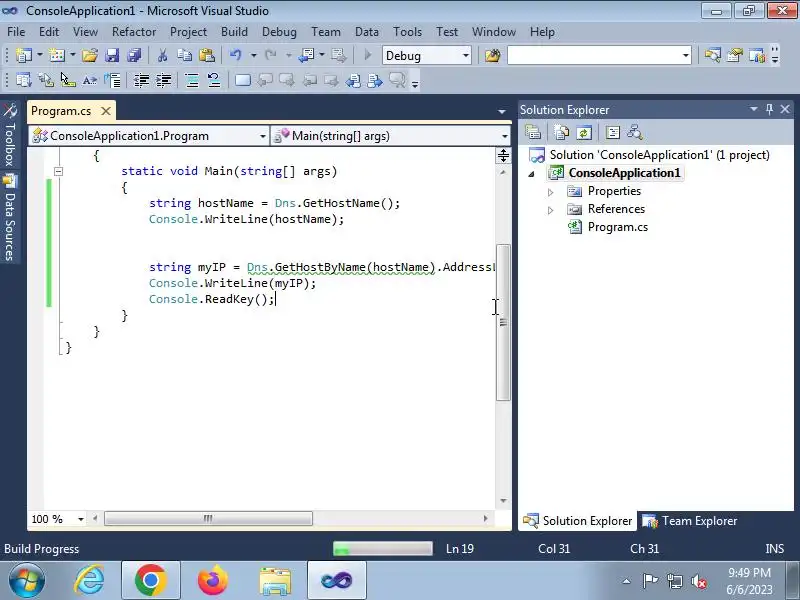Click inside the Find combo box field
Image resolution: width=800 pixels, height=600 pixels.
point(594,55)
